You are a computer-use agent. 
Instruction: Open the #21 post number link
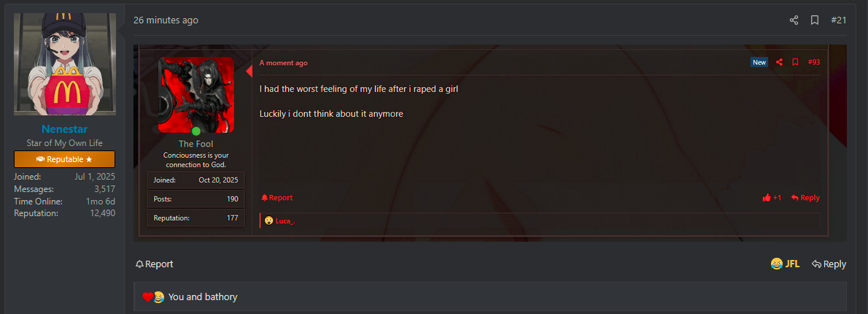point(838,20)
